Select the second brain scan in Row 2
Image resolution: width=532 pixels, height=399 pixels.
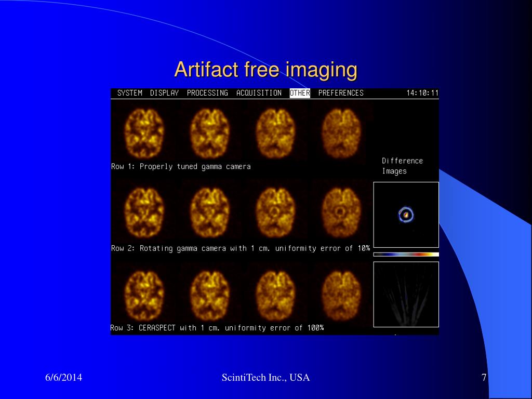[210, 212]
